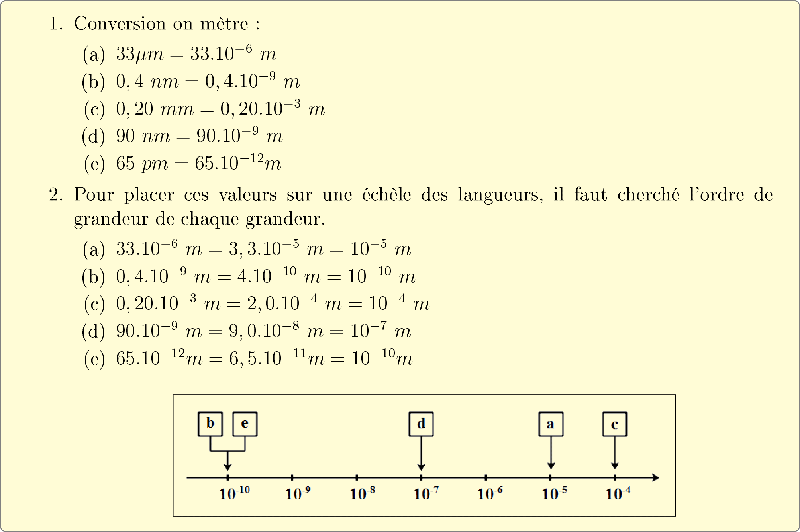This screenshot has height=532, width=800.
Task: Click the text "grandeur de chaque grandeur."
Action: 200,219
